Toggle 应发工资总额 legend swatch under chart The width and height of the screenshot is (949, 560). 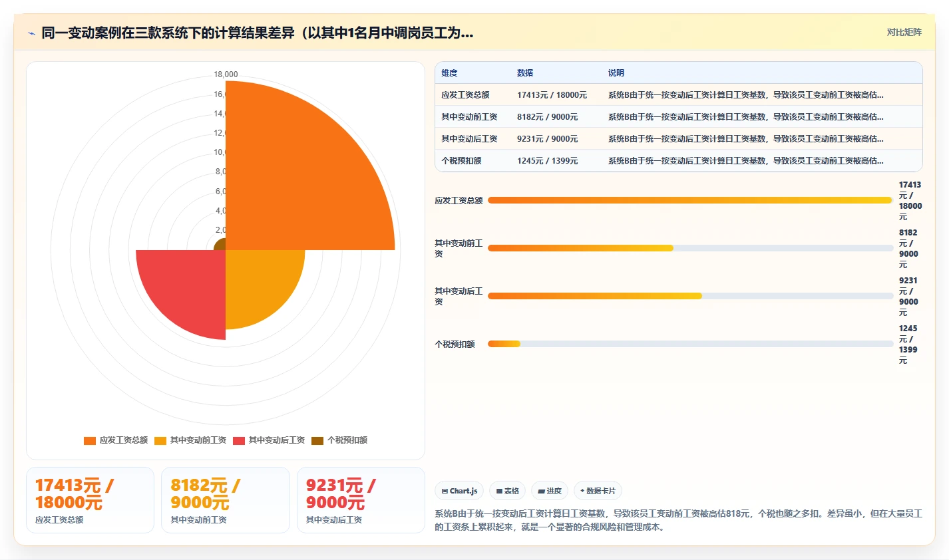[x=90, y=440]
